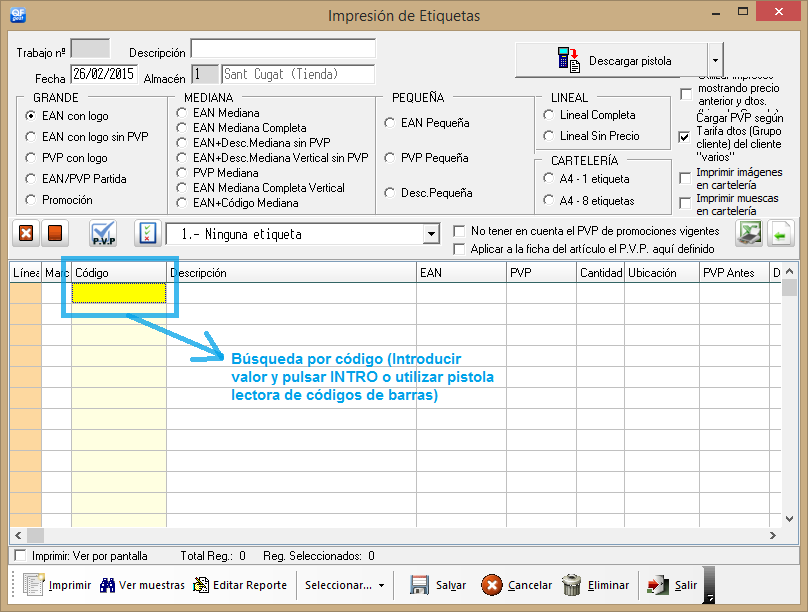The image size is (808, 612).
Task: Click the Imprimir button
Action: pos(57,585)
